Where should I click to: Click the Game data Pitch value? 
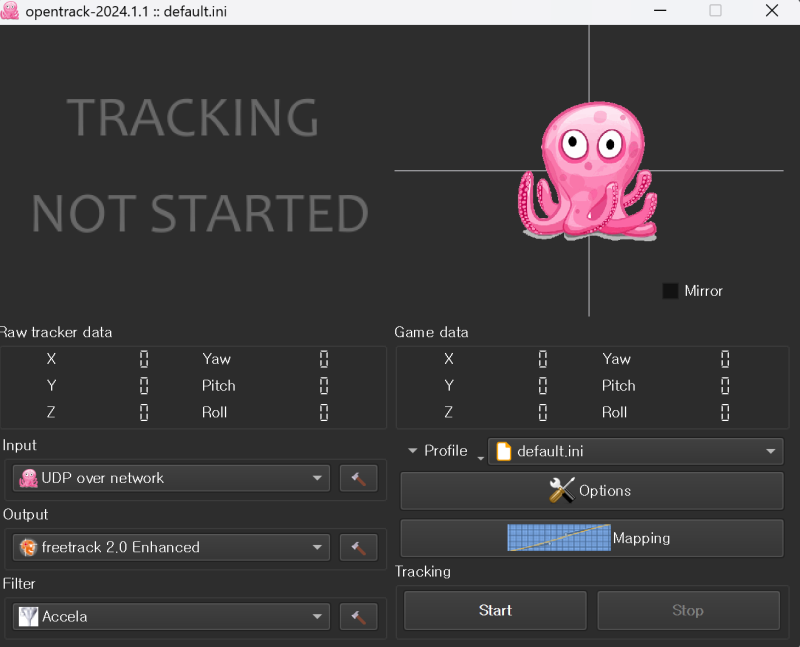pos(725,386)
